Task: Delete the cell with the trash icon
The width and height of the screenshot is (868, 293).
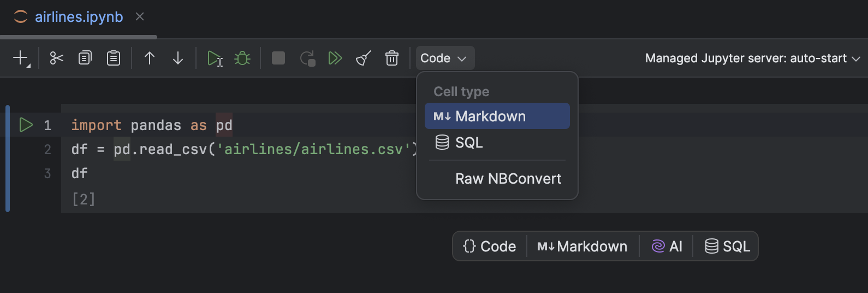Action: (x=392, y=58)
